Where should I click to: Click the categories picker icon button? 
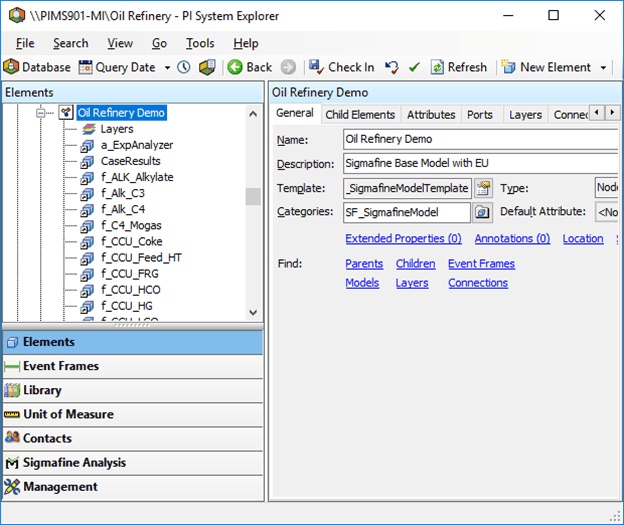point(482,212)
